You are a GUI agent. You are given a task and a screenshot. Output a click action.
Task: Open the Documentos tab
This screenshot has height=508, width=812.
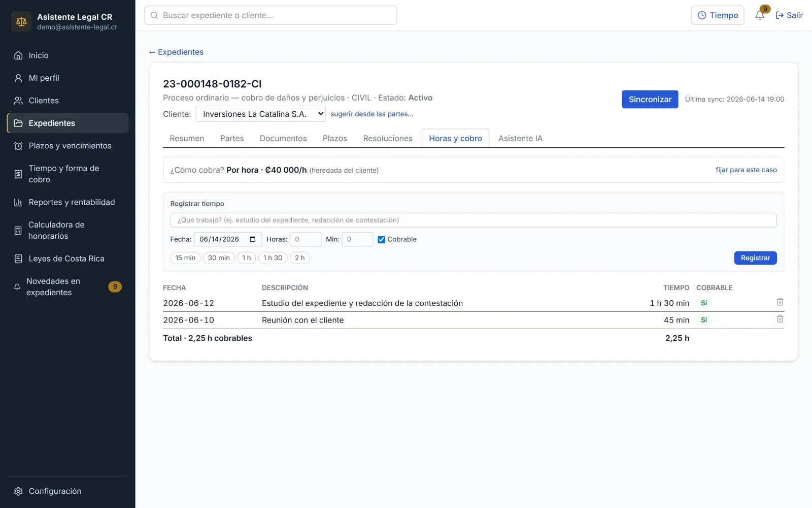point(283,138)
